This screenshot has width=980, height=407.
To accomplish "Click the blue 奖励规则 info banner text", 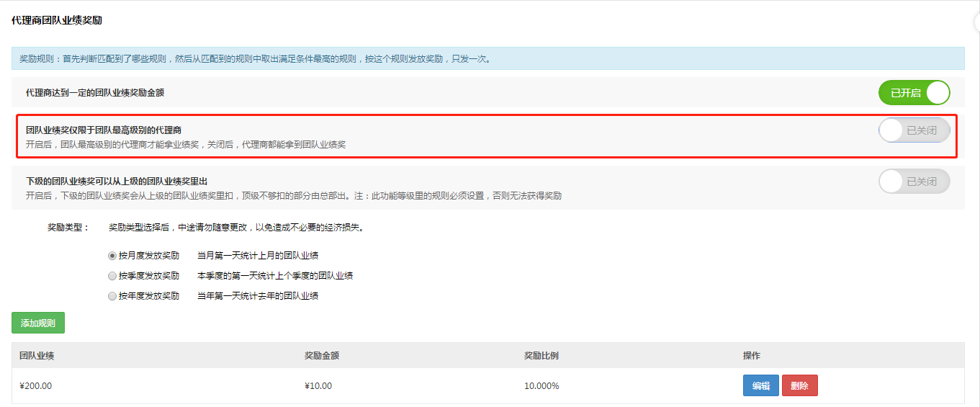I will tap(255, 59).
